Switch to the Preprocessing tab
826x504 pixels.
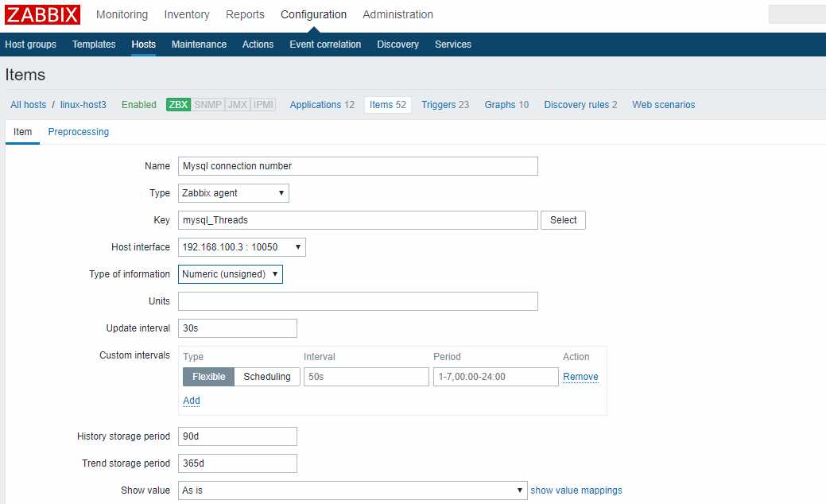pos(79,132)
